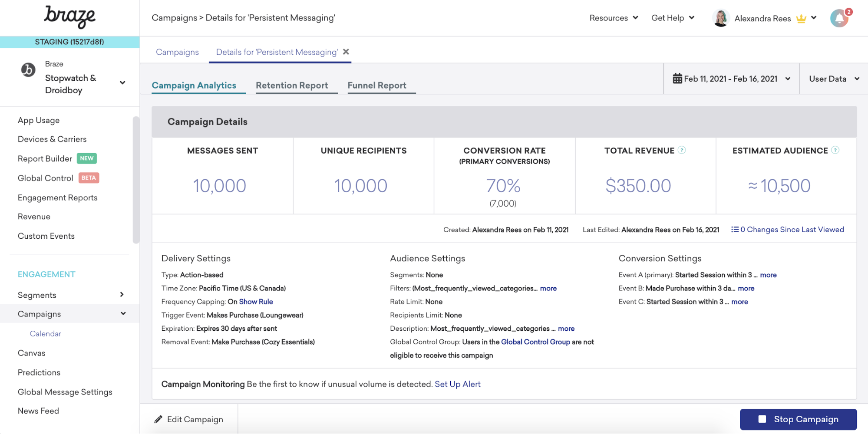868x434 pixels.
Task: Click the Edit Campaign button
Action: (x=189, y=419)
